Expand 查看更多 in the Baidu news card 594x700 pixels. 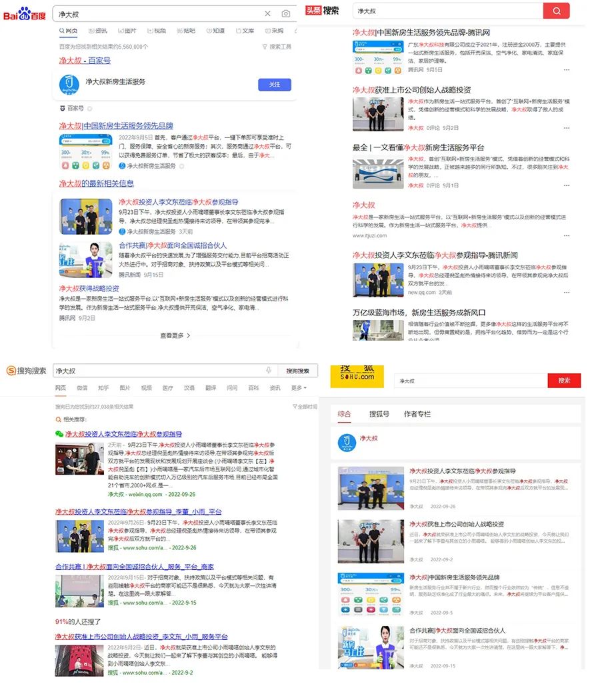[175, 335]
